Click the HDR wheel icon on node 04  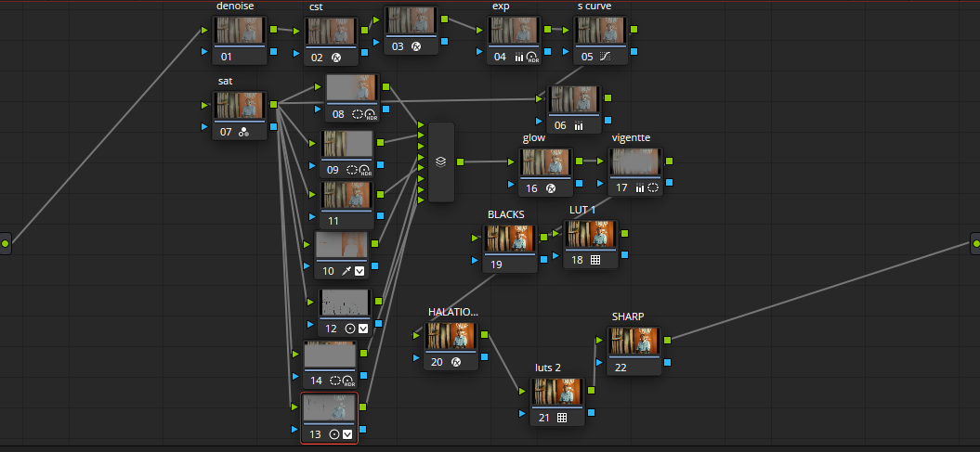[x=532, y=57]
